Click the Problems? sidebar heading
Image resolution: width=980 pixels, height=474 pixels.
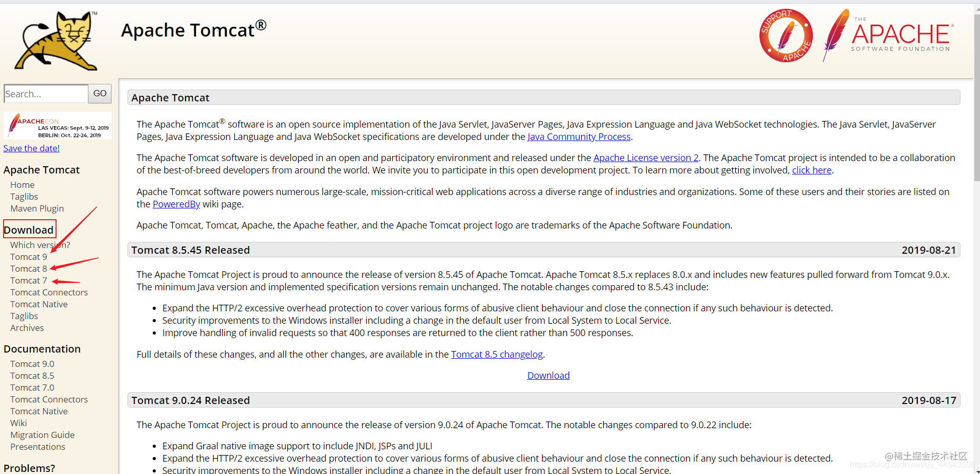(29, 468)
